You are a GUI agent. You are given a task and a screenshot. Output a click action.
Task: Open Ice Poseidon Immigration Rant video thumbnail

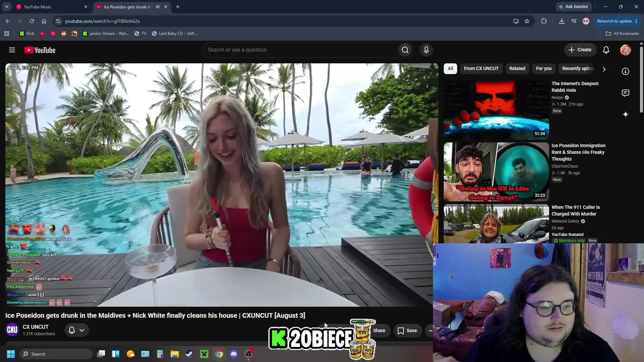pos(496,171)
